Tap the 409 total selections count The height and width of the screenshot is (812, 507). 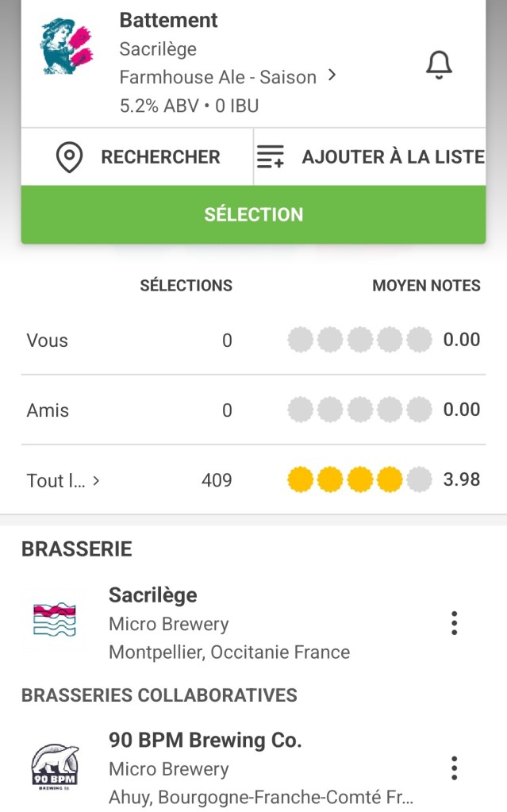tap(217, 480)
